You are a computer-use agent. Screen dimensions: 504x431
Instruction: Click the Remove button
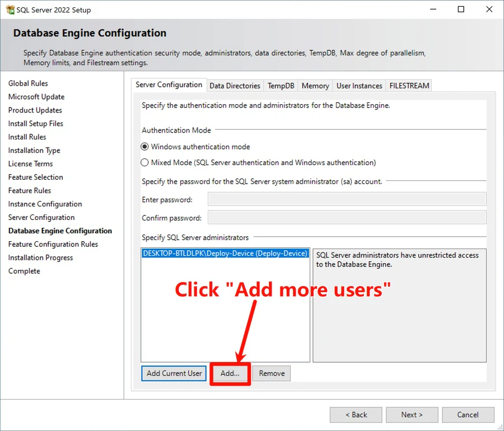(x=272, y=373)
